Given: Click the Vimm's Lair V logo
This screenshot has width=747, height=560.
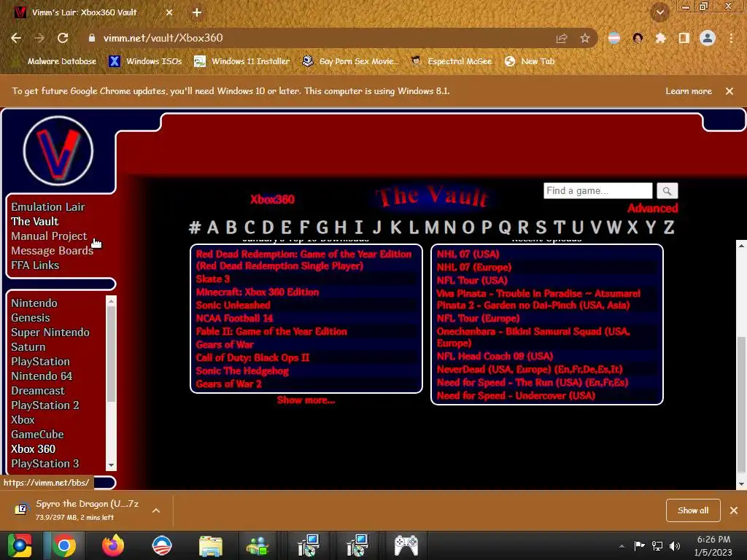Looking at the screenshot, I should 58,151.
